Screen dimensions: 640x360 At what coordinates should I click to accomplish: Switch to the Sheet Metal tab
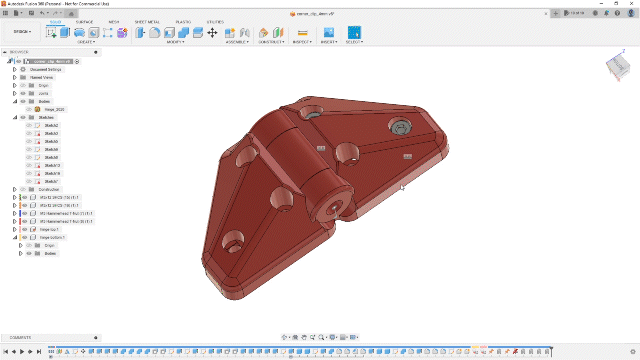tap(147, 22)
